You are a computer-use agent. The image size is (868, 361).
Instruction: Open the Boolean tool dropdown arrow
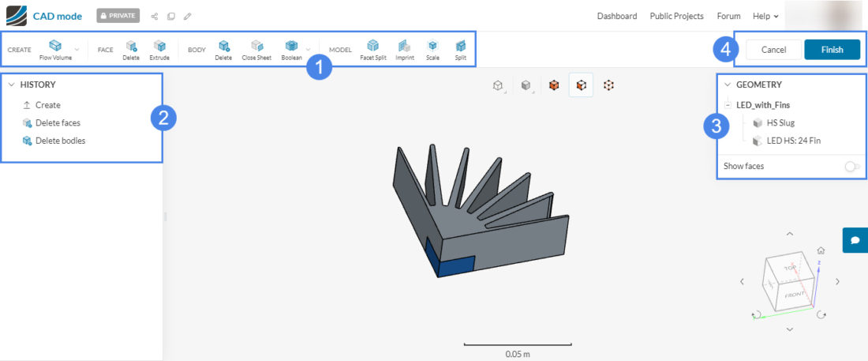pos(308,50)
